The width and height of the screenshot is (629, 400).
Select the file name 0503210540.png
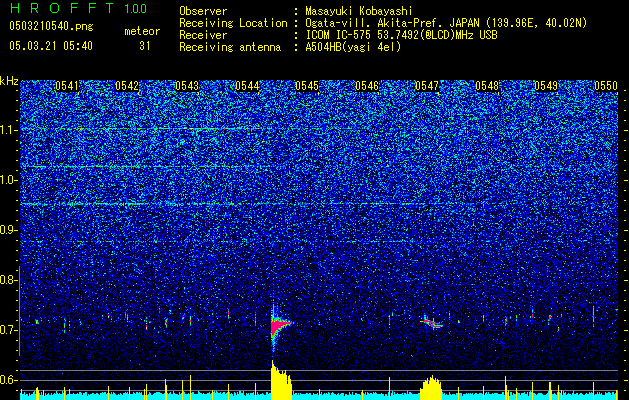tap(51, 27)
